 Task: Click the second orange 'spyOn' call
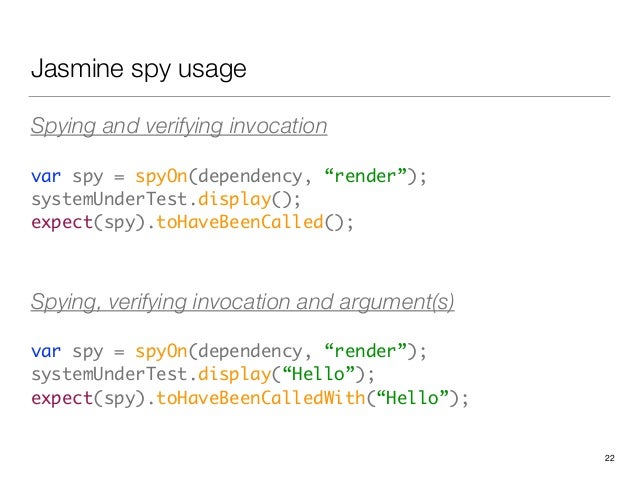(161, 352)
